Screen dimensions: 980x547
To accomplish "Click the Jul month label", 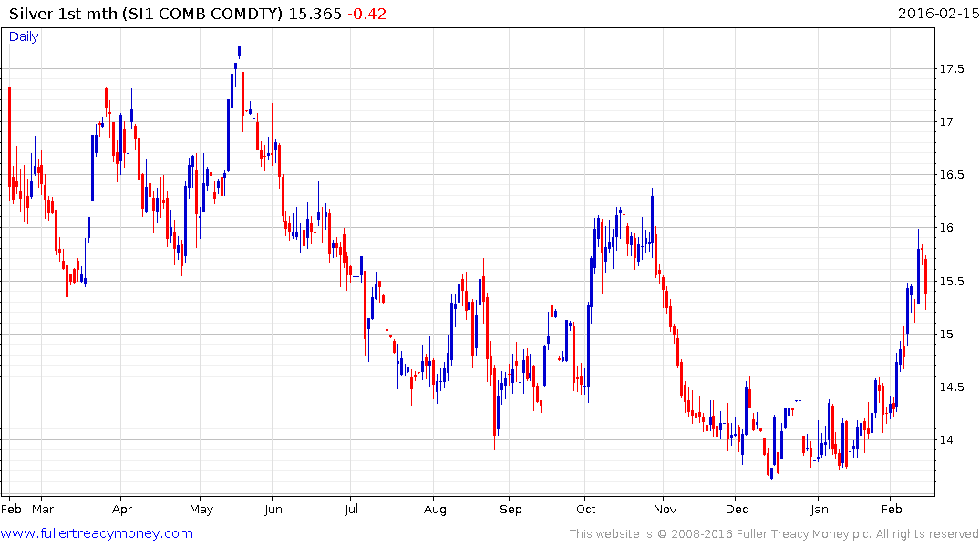I will click(351, 510).
